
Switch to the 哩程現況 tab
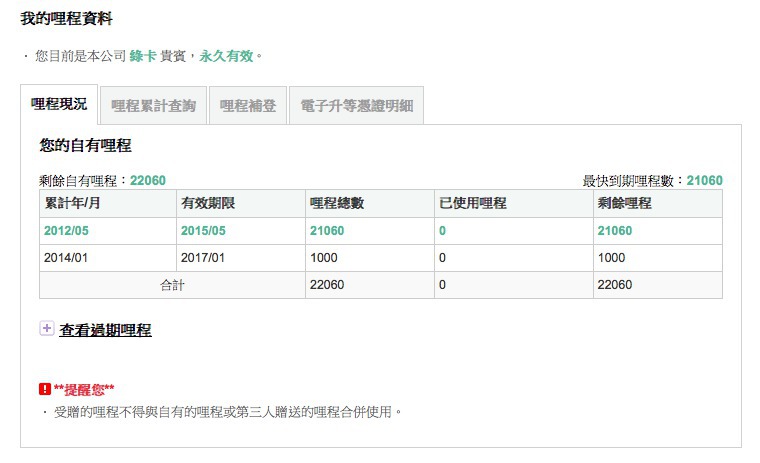click(x=59, y=104)
